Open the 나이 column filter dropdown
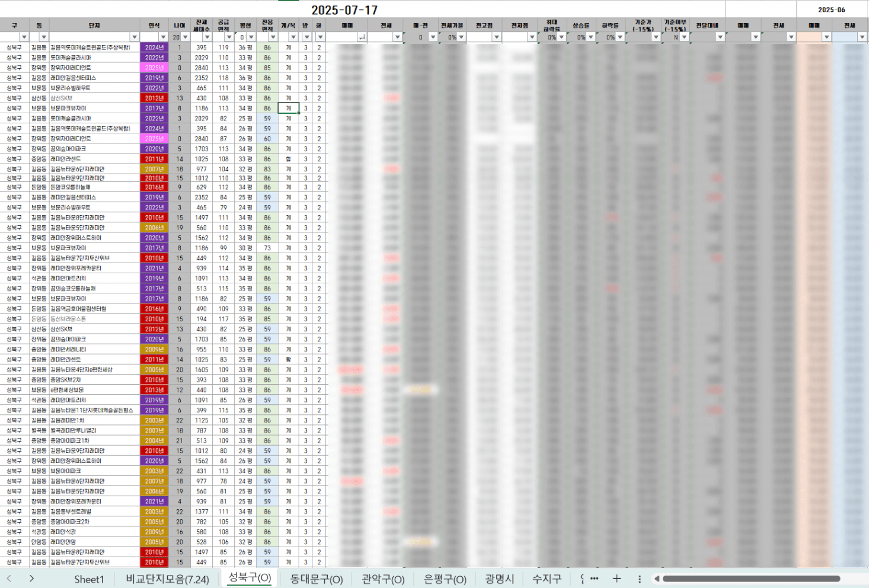 click(186, 37)
